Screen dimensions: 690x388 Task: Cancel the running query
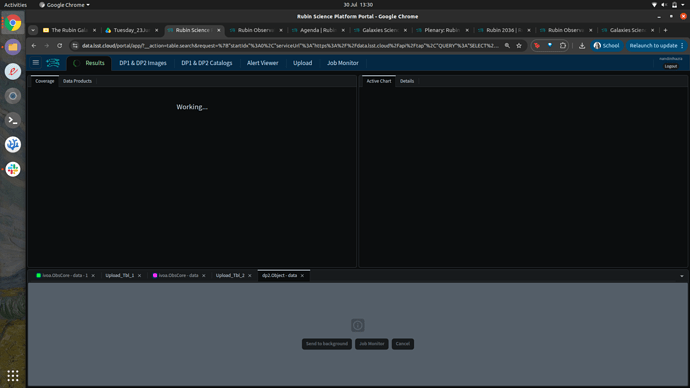coord(403,344)
